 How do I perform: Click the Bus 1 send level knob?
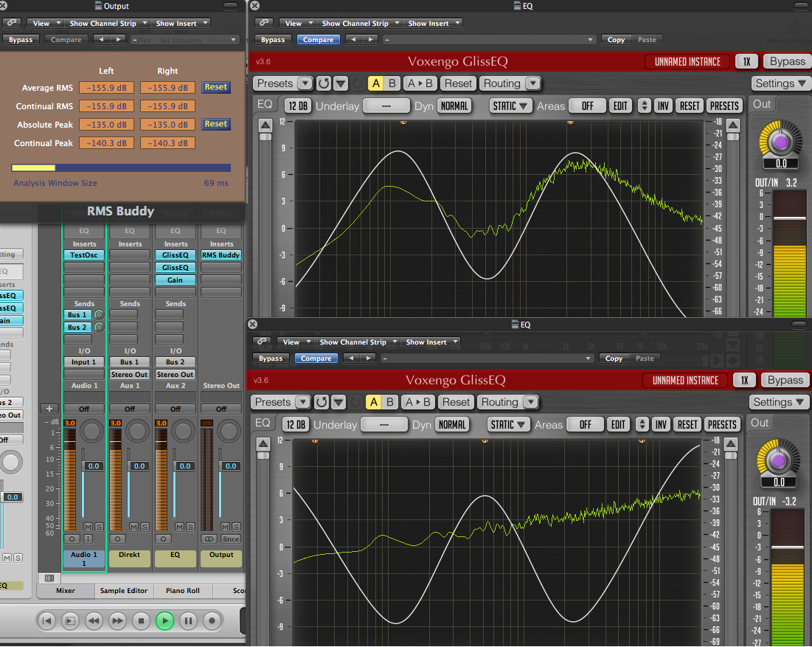pos(99,314)
